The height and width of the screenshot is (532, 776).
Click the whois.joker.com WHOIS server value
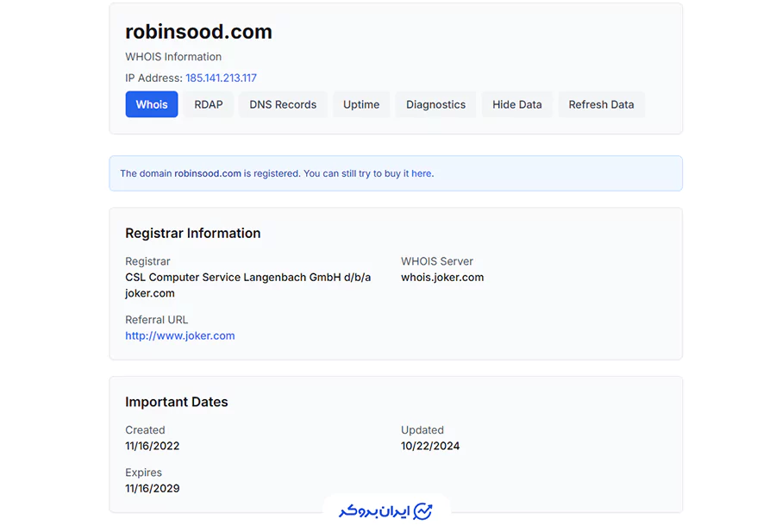[x=442, y=277]
